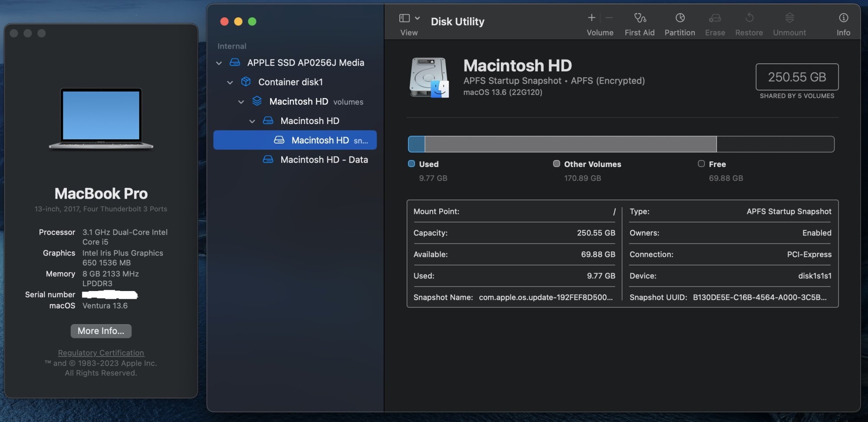The image size is (868, 422).
Task: Click Intel Iris Plus Graphics text
Action: (x=123, y=258)
